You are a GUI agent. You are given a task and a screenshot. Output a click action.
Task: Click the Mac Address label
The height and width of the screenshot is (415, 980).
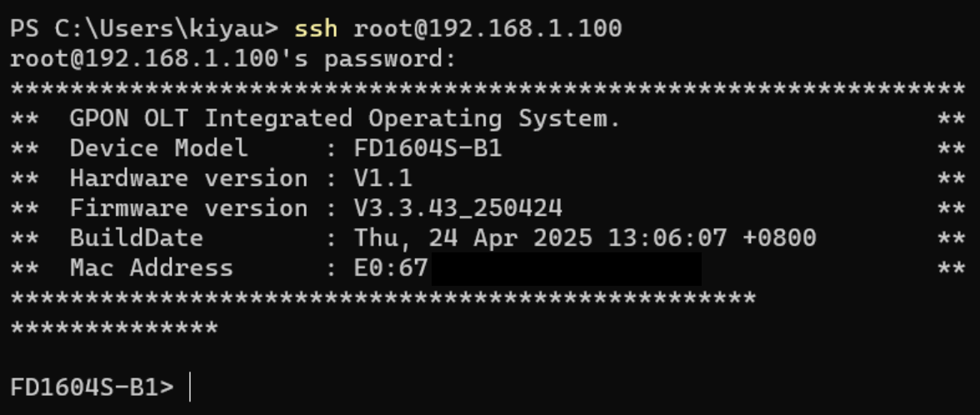coord(151,268)
